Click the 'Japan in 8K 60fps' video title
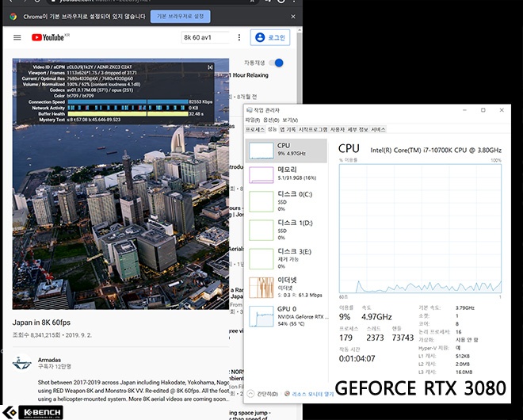Image resolution: width=523 pixels, height=420 pixels. tap(41, 323)
